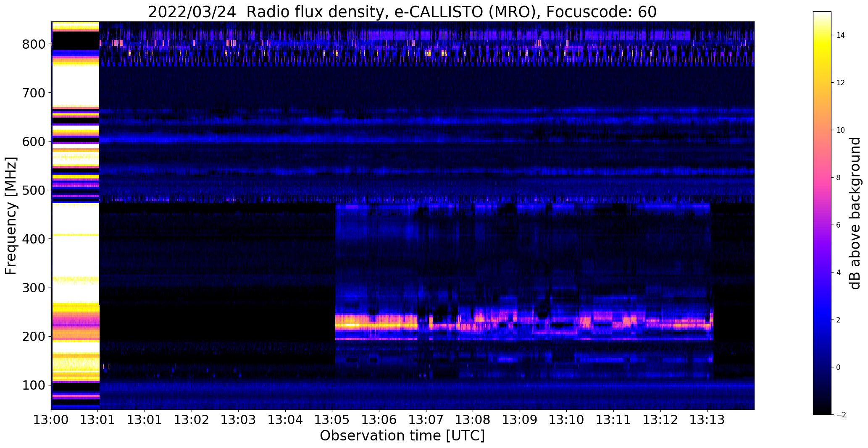The height and width of the screenshot is (448, 868).
Task: Click the 100 MHz frequency tick label
Action: point(34,385)
